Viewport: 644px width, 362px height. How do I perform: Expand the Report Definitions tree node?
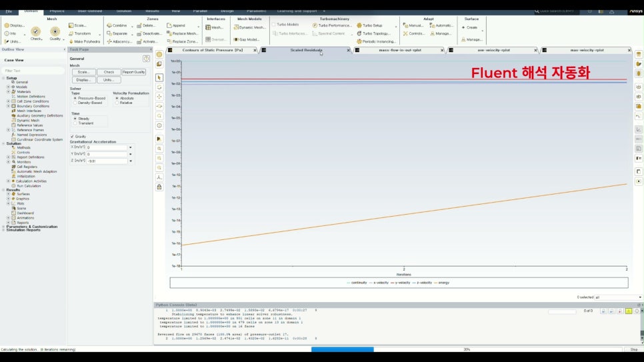(8, 157)
